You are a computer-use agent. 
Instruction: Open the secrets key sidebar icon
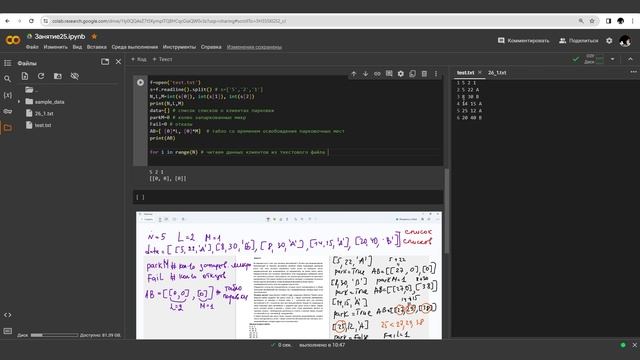click(7, 111)
